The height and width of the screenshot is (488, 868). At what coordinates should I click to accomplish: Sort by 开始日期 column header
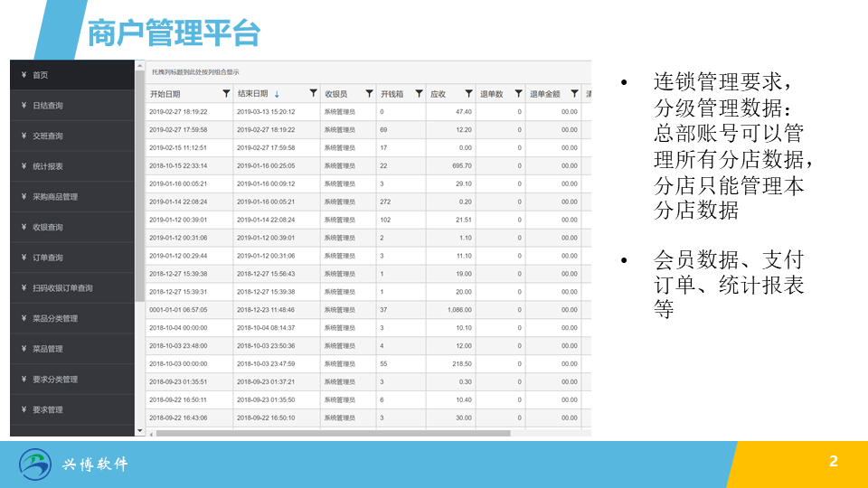(165, 94)
